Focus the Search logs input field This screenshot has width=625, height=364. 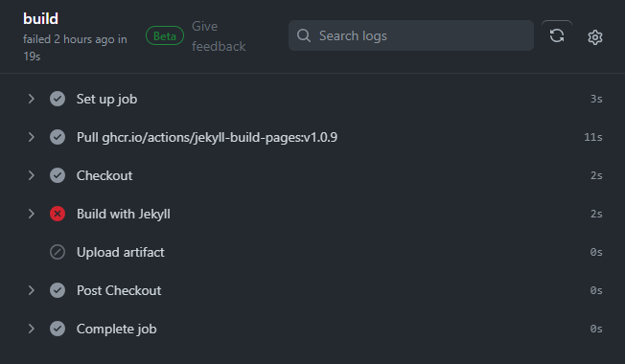coord(411,35)
